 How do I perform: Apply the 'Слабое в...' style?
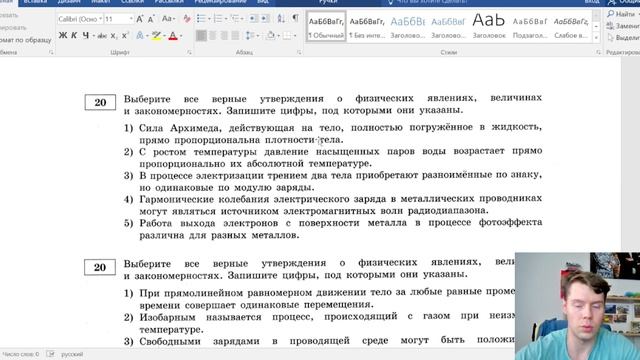coord(571,27)
